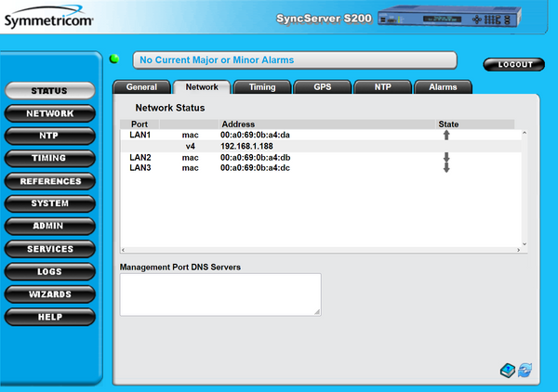
Task: Click the LAN1 up-arrow state icon
Action: point(446,135)
